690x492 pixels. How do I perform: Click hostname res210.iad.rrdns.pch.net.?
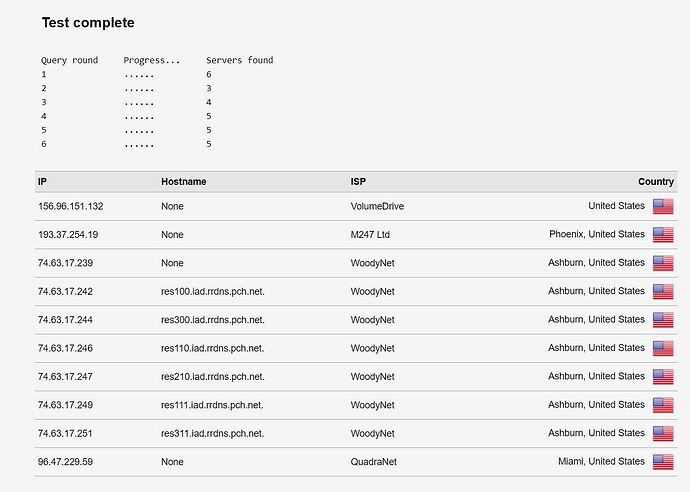pos(213,377)
